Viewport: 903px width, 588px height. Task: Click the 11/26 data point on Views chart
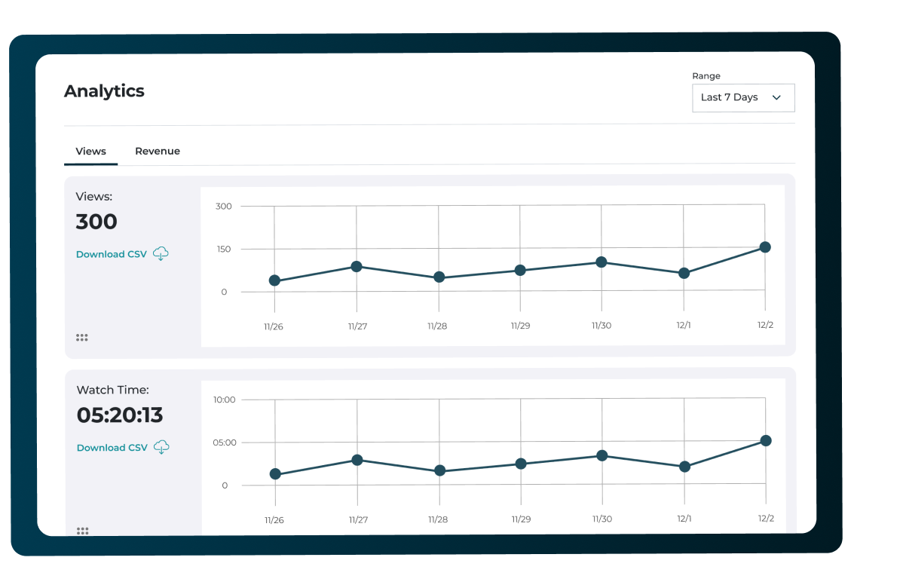pyautogui.click(x=274, y=280)
